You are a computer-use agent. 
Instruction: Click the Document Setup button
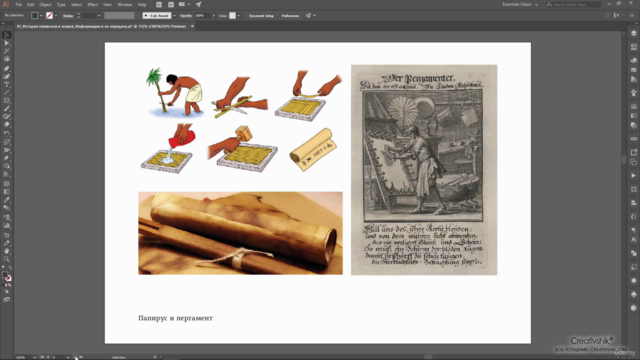coord(261,16)
